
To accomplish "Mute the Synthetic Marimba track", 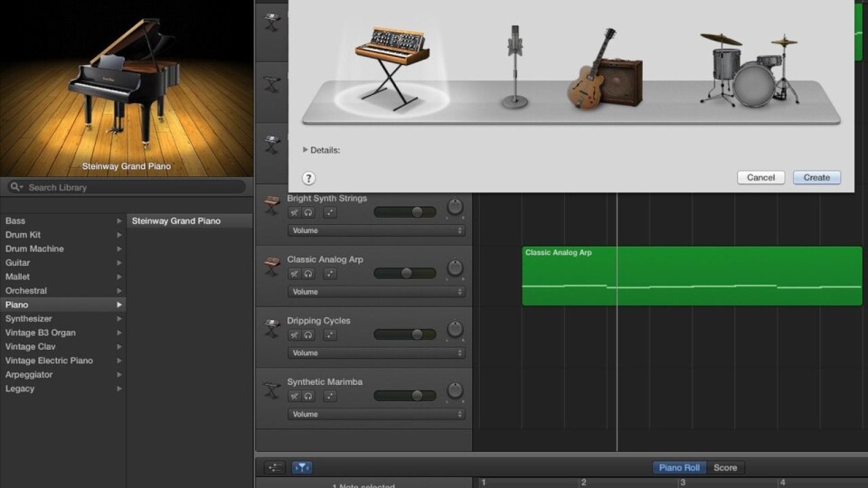I will [x=295, y=396].
